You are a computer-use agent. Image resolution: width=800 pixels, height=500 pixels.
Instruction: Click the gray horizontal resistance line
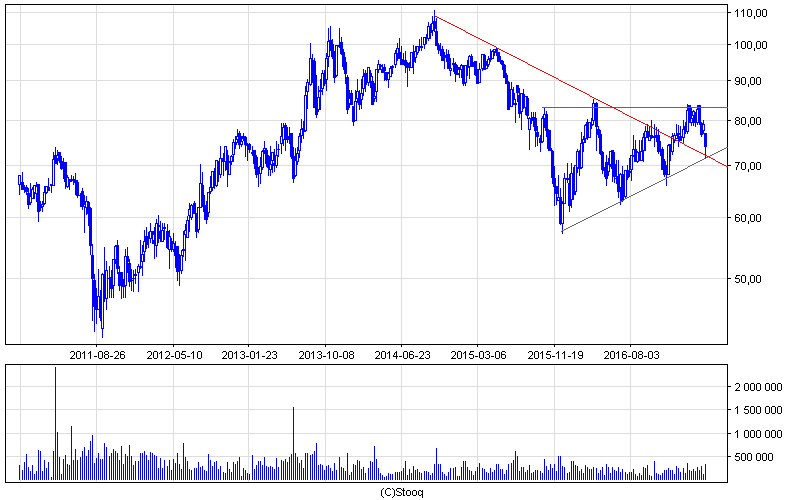pyautogui.click(x=635, y=108)
